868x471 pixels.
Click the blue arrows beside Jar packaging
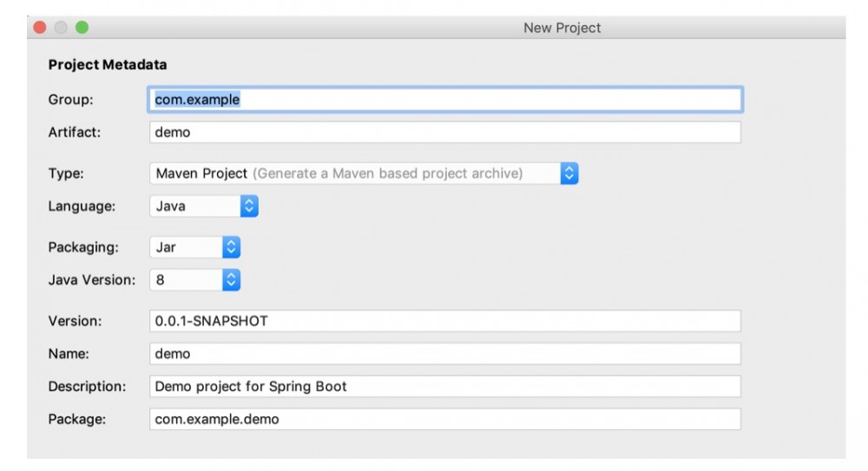tap(231, 247)
